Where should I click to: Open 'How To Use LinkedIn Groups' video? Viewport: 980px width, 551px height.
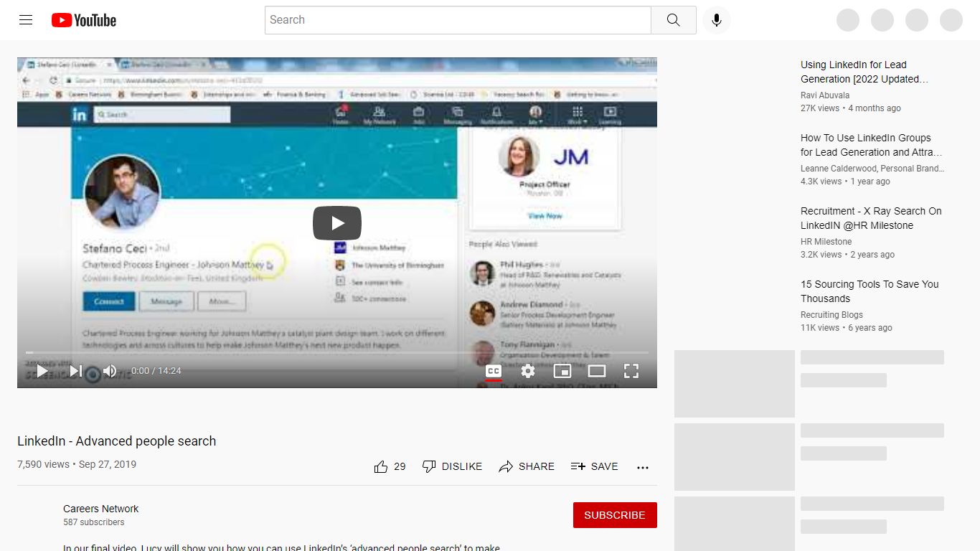(x=872, y=145)
